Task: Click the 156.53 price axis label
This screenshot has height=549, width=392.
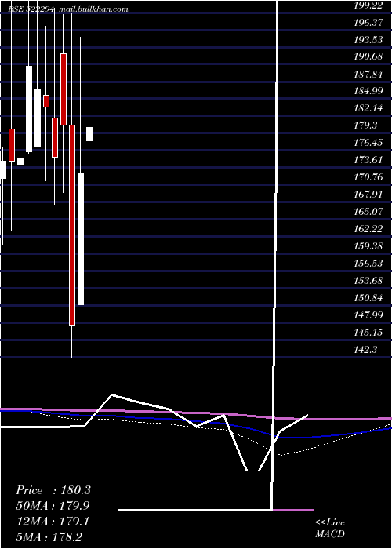Action: [368, 263]
